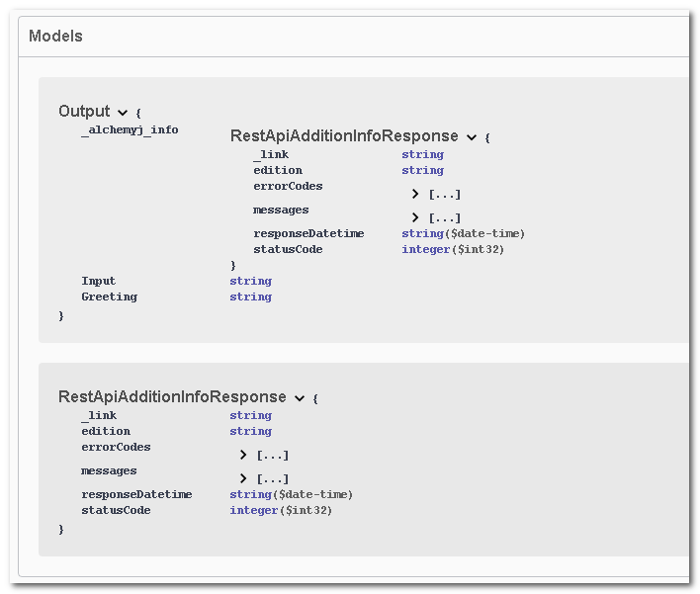Expand messages arrow inside Output model

[x=415, y=217]
